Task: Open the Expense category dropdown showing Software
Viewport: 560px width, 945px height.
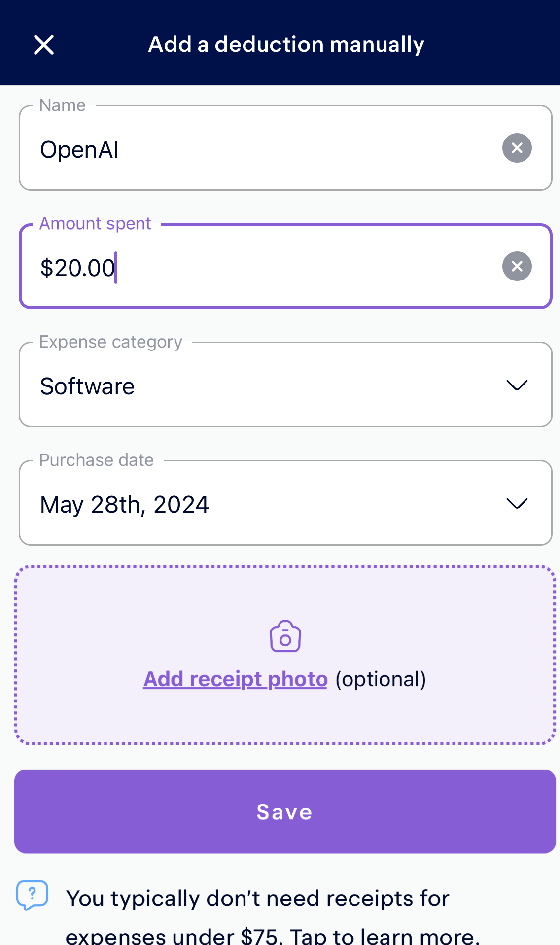Action: 285,385
